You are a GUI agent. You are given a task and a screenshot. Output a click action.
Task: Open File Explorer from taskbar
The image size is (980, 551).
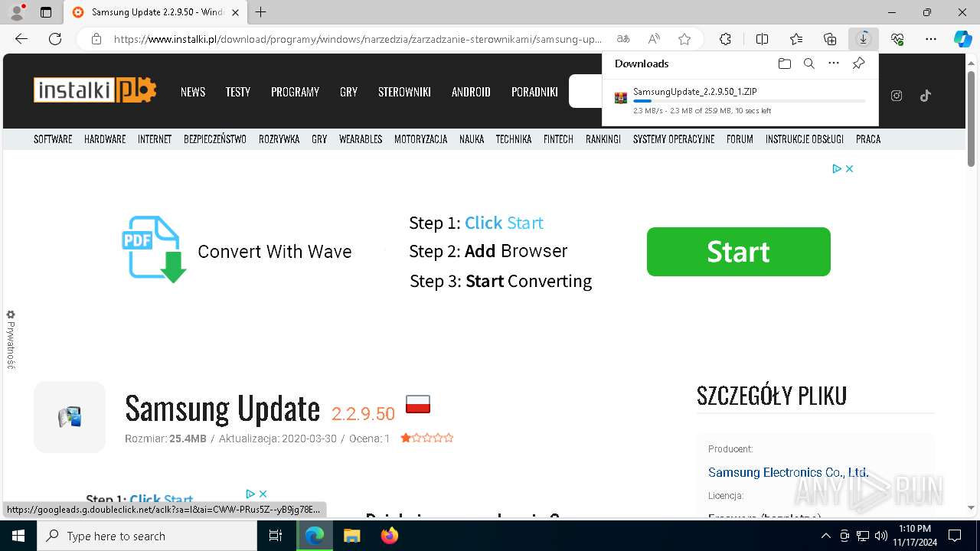pyautogui.click(x=351, y=536)
